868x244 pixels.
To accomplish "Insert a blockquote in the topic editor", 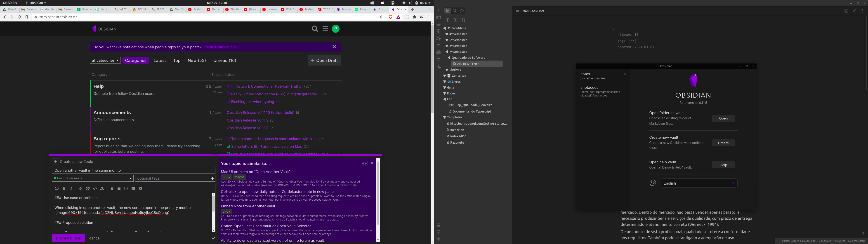I will [x=88, y=189].
